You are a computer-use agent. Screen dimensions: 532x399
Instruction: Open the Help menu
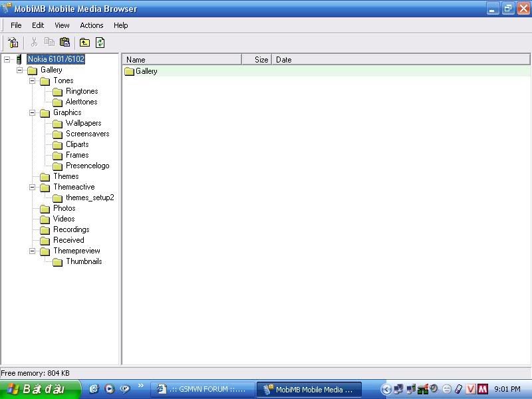[121, 25]
